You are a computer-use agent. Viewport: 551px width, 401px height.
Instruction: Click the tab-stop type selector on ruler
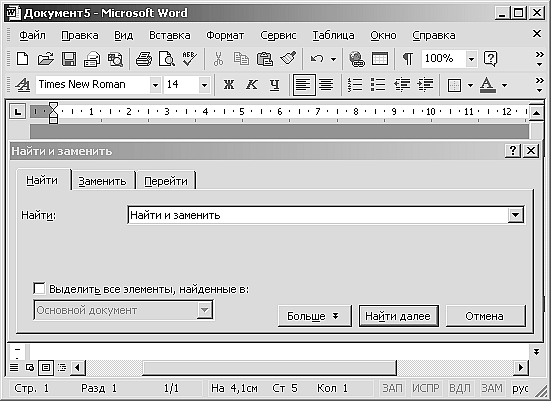[18, 112]
